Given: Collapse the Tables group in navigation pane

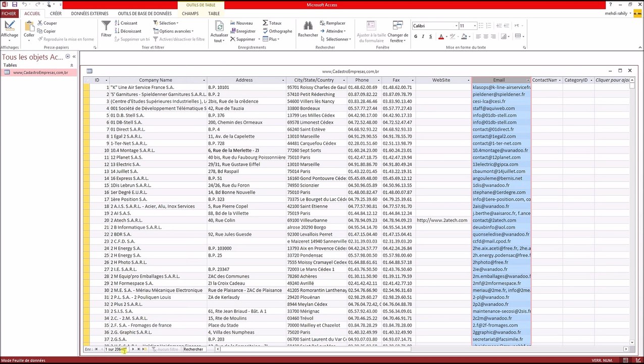Looking at the screenshot, I should tap(72, 65).
